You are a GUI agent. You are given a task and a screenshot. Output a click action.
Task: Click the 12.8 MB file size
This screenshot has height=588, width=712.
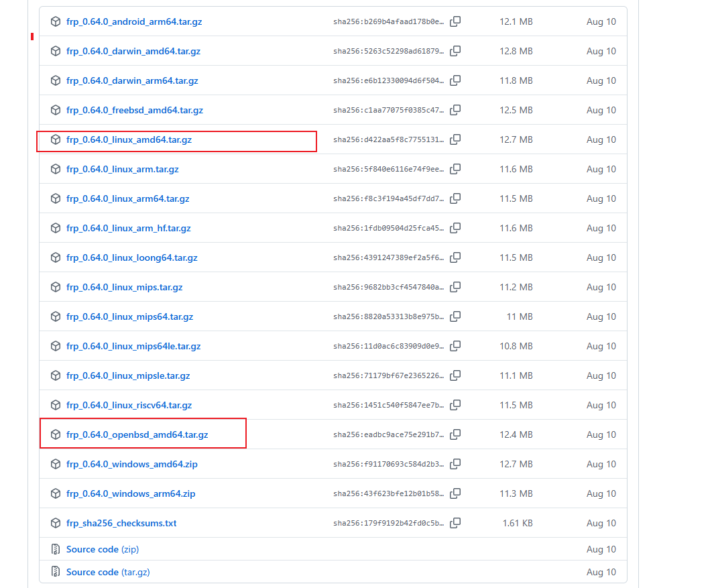(x=516, y=51)
